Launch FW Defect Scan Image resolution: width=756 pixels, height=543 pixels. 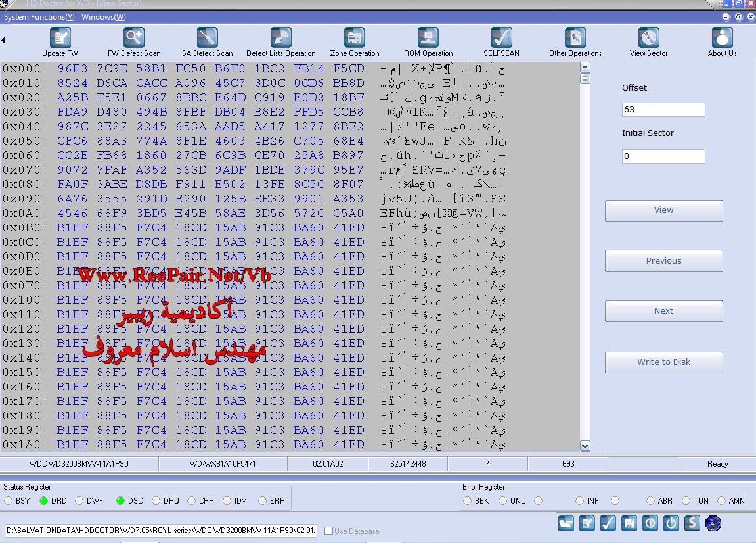pyautogui.click(x=134, y=38)
